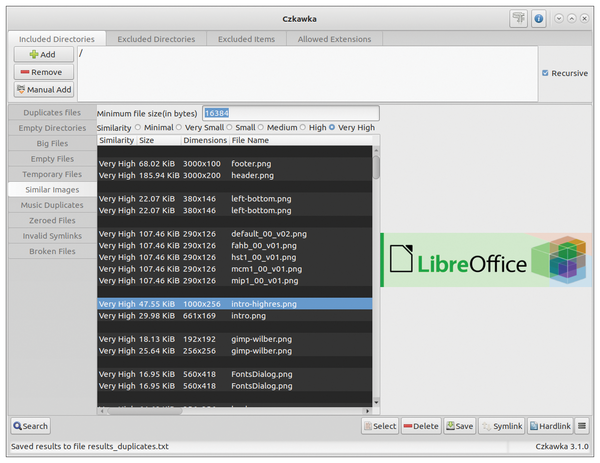600x463 pixels.
Task: Select the 192x192 gimp-wilber.png row
Action: point(235,339)
